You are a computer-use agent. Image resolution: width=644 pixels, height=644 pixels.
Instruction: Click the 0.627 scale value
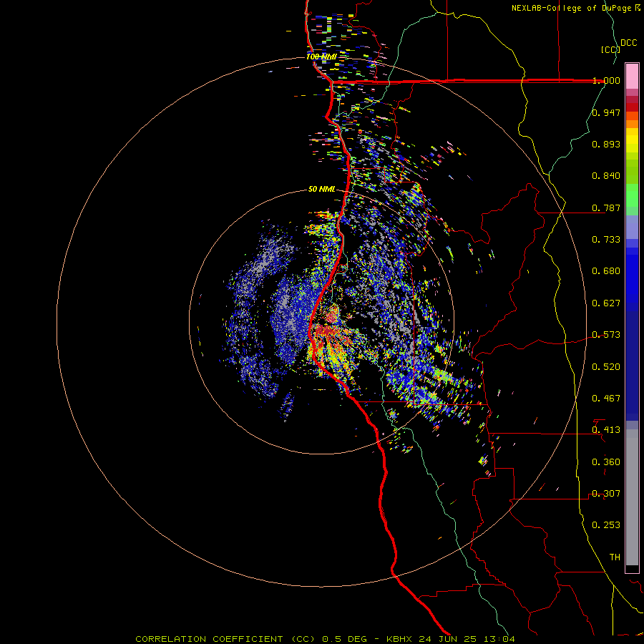(x=606, y=303)
